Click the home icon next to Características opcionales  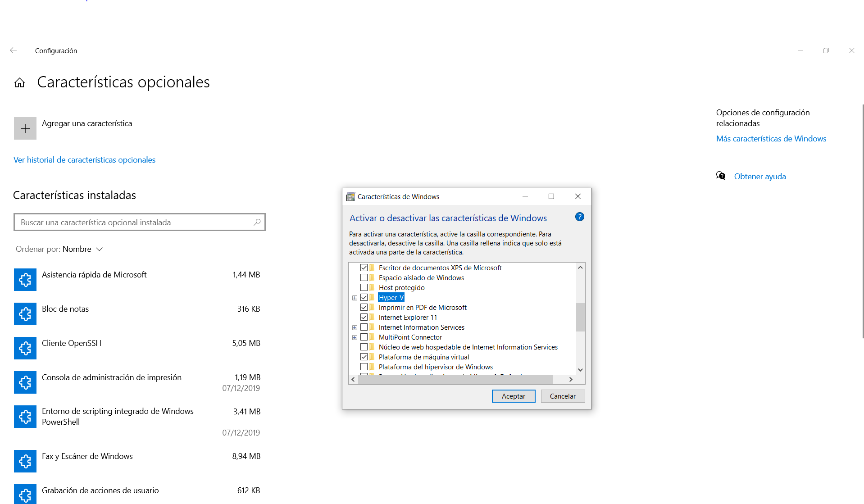[x=19, y=82]
